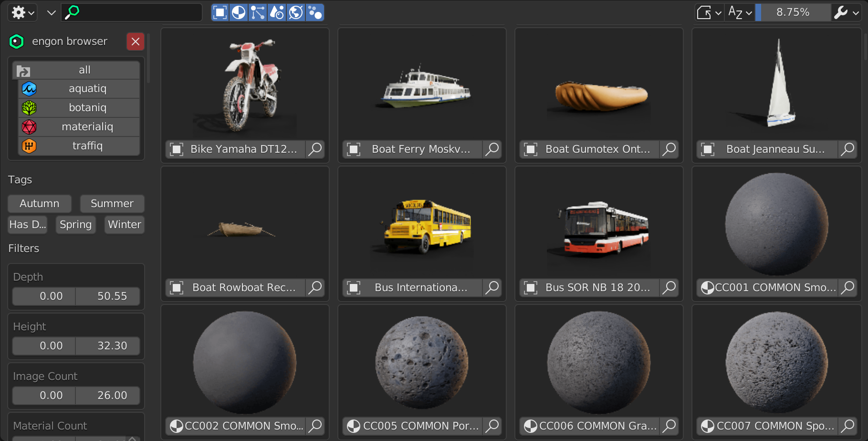Toggle the Materials filter sphere icon
Image resolution: width=868 pixels, height=441 pixels.
(x=239, y=12)
